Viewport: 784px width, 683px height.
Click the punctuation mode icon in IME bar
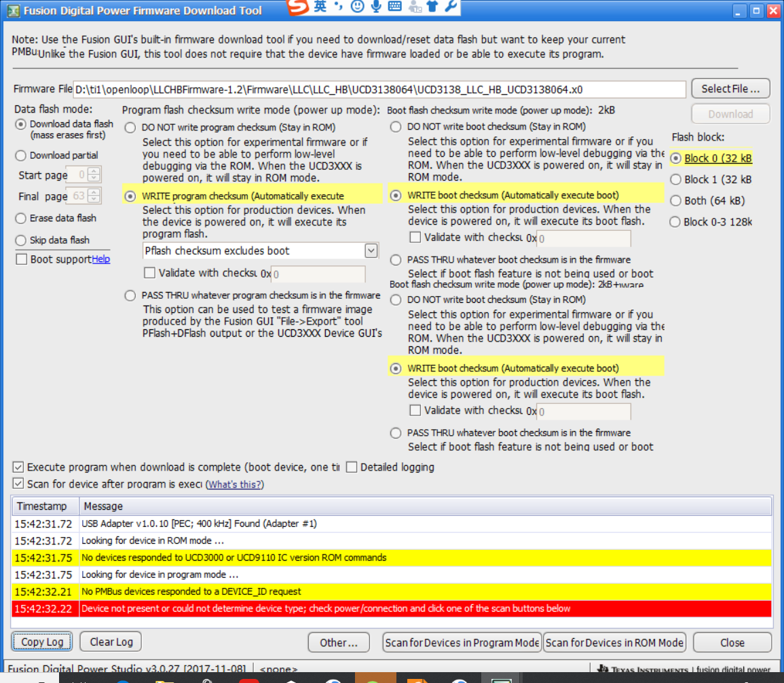pos(339,6)
